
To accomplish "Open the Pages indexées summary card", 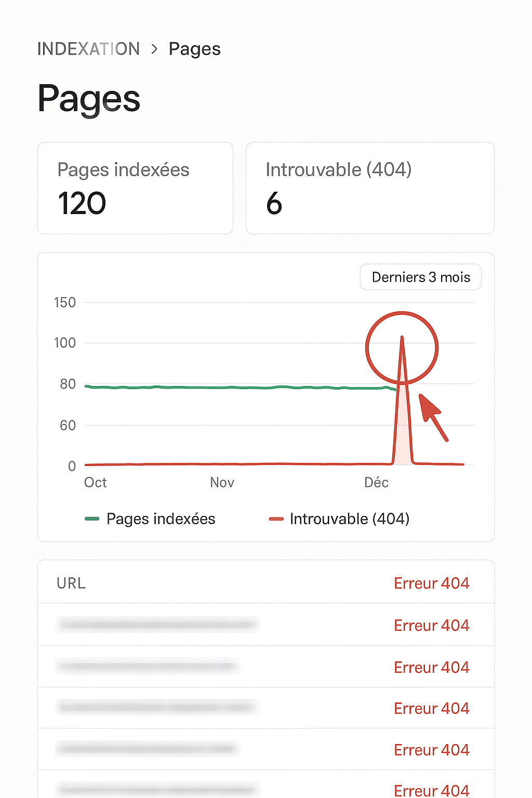I will pyautogui.click(x=135, y=188).
